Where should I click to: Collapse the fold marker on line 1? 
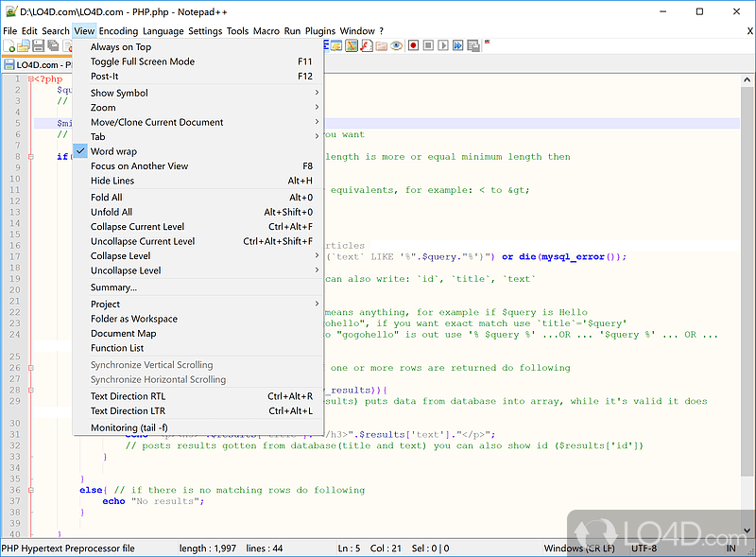pyautogui.click(x=31, y=78)
